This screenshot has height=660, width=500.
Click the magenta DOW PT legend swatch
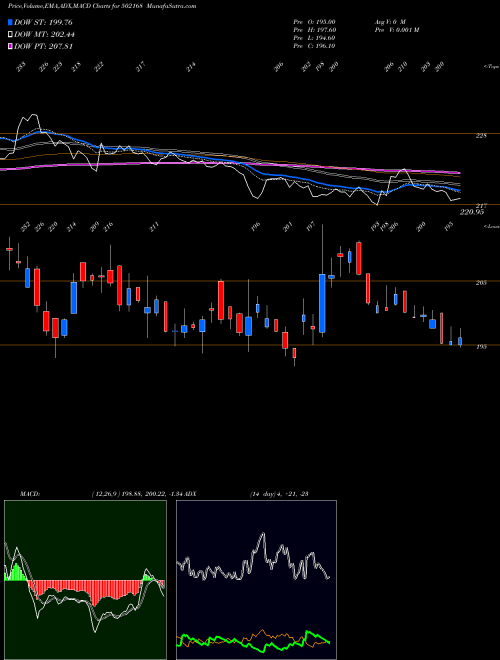(10, 46)
